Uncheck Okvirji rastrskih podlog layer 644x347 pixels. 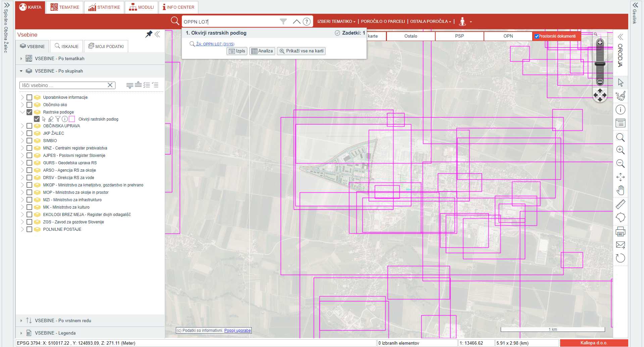(x=37, y=119)
